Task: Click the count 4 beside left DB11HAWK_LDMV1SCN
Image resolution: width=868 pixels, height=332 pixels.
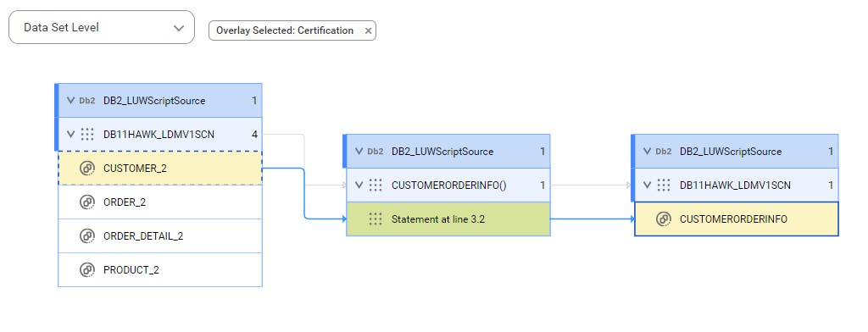Action: (x=254, y=135)
